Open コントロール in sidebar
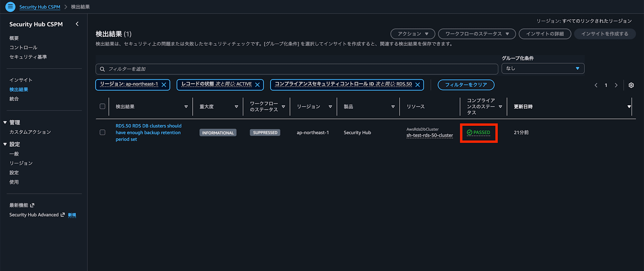644x271 pixels. click(x=23, y=47)
